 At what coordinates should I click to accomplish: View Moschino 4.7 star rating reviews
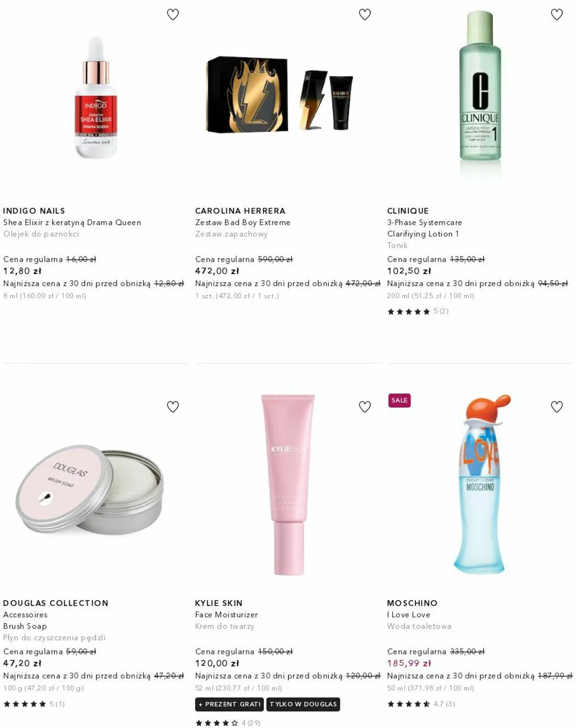tap(421, 704)
